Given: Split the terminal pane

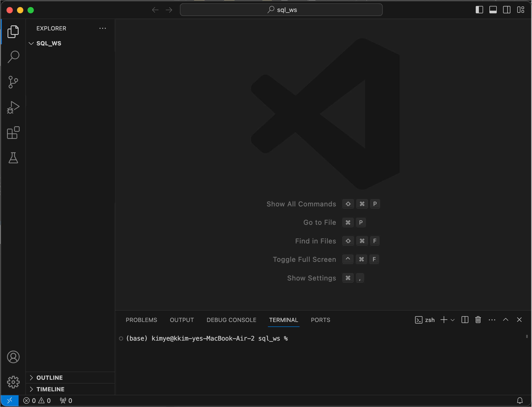Looking at the screenshot, I should coord(465,320).
